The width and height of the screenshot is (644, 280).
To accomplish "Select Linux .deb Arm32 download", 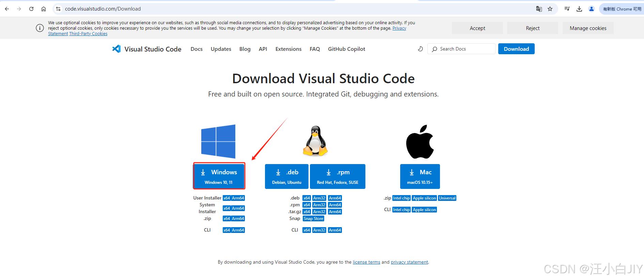I will click(x=319, y=198).
